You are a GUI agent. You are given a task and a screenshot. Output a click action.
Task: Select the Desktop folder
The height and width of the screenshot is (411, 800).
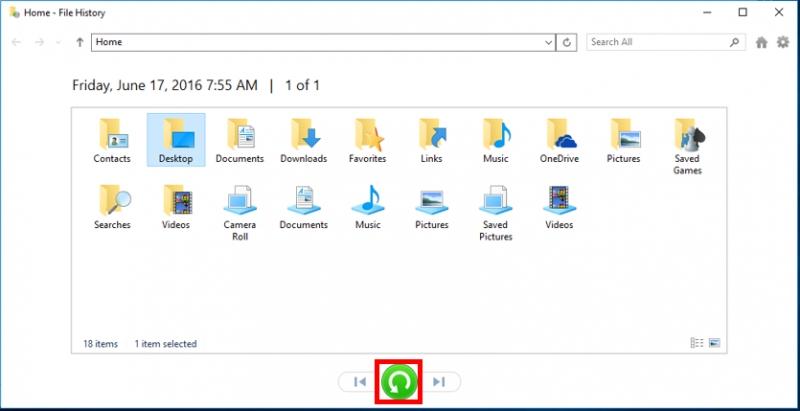tap(176, 140)
